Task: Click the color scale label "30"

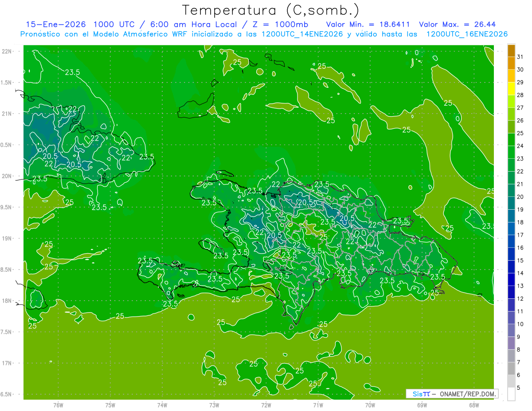Action: pyautogui.click(x=520, y=69)
